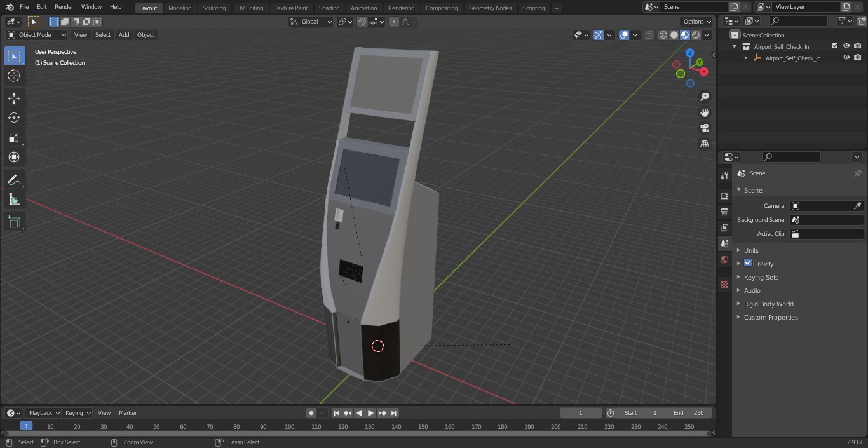Open the Keying dropdown
This screenshot has width=868, height=448.
point(78,413)
